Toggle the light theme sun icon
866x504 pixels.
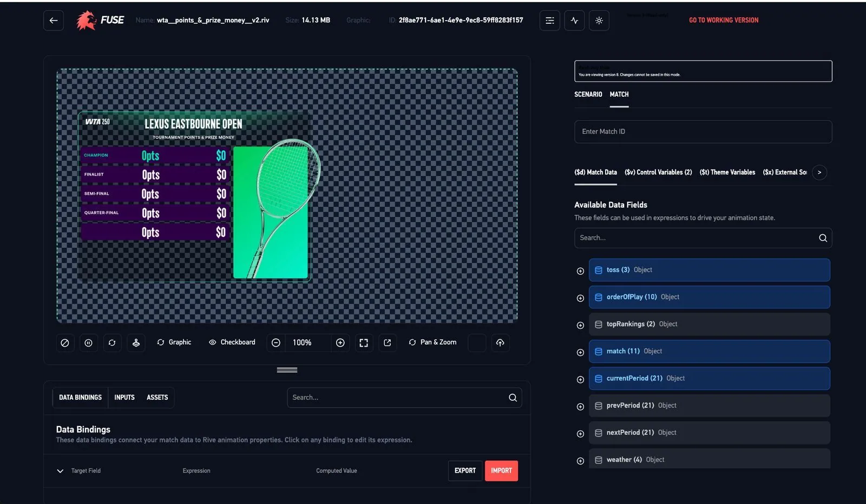pyautogui.click(x=599, y=21)
